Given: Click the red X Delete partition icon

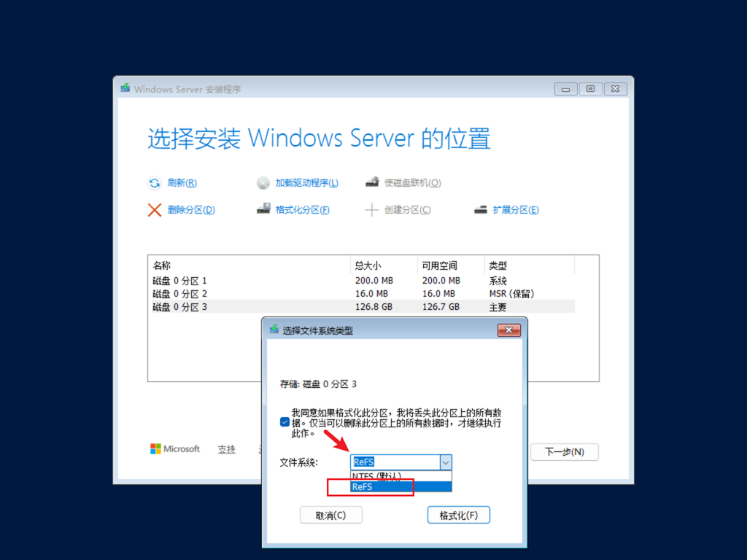Looking at the screenshot, I should [155, 210].
